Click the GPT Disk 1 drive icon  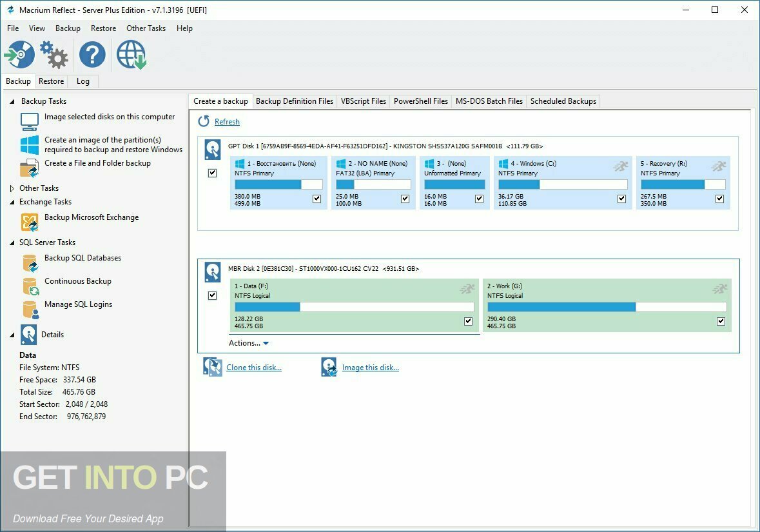(212, 150)
